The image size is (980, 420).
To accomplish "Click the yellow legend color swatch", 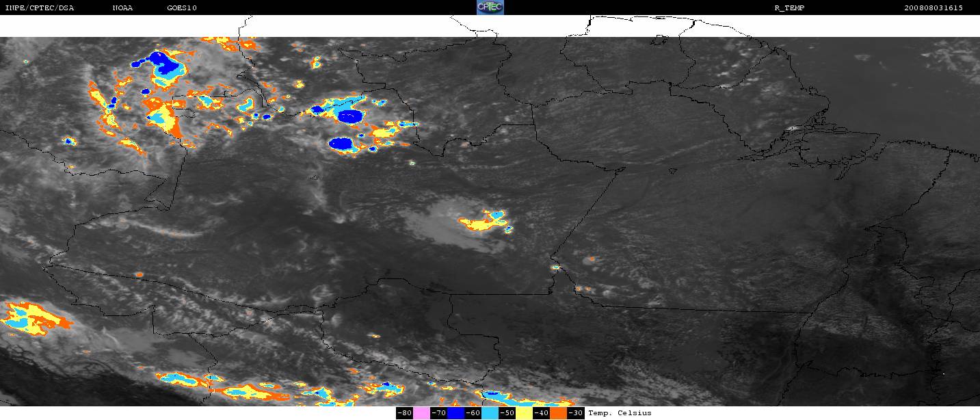I will coord(524,413).
